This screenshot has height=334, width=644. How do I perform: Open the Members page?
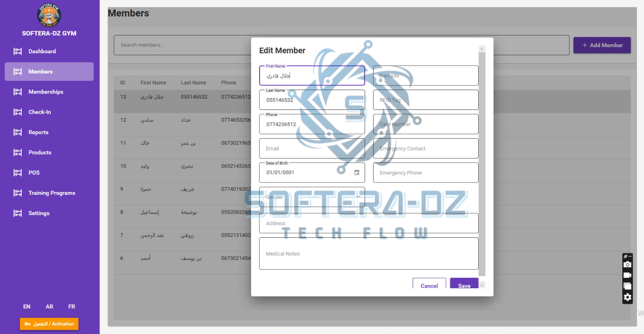[x=49, y=72]
